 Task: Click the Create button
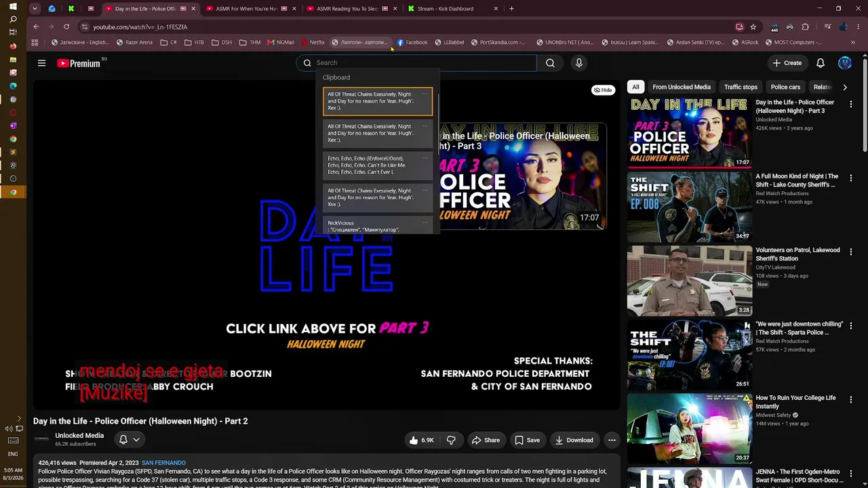787,63
